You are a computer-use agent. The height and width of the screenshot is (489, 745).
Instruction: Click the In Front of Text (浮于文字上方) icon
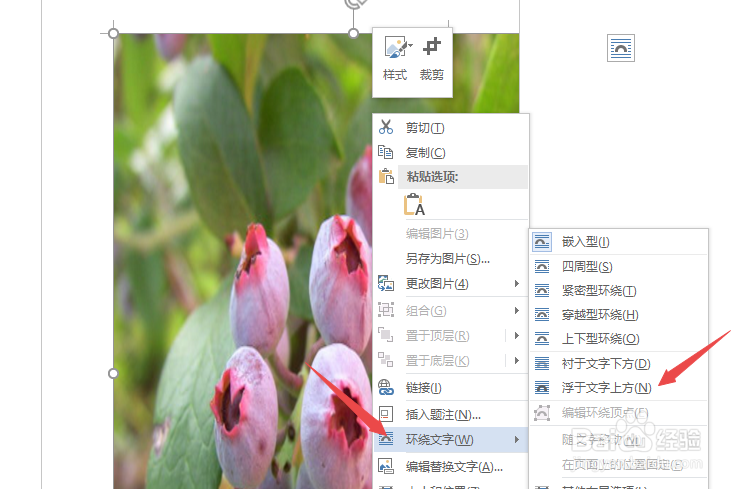[542, 387]
